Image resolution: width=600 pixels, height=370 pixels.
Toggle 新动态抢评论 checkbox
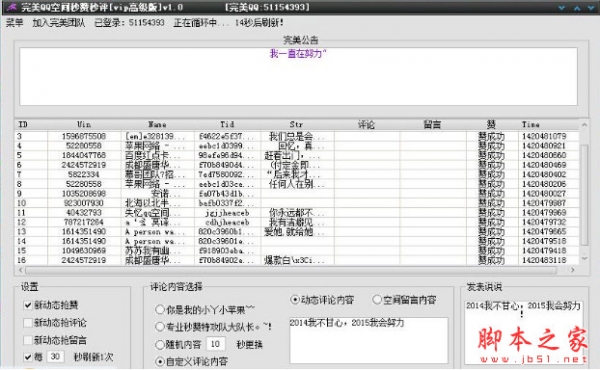click(x=28, y=323)
